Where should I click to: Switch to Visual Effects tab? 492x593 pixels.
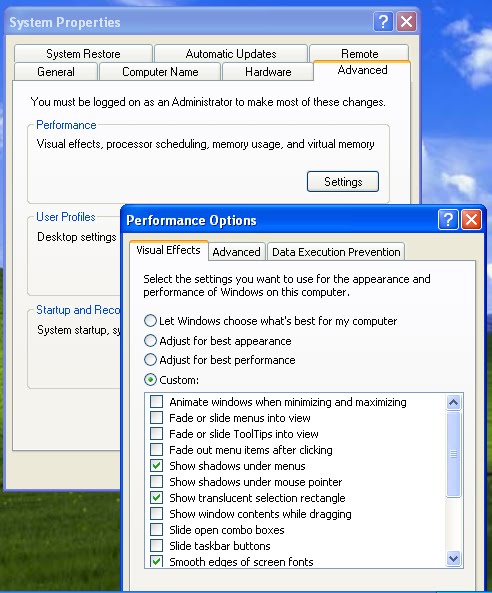pyautogui.click(x=169, y=250)
